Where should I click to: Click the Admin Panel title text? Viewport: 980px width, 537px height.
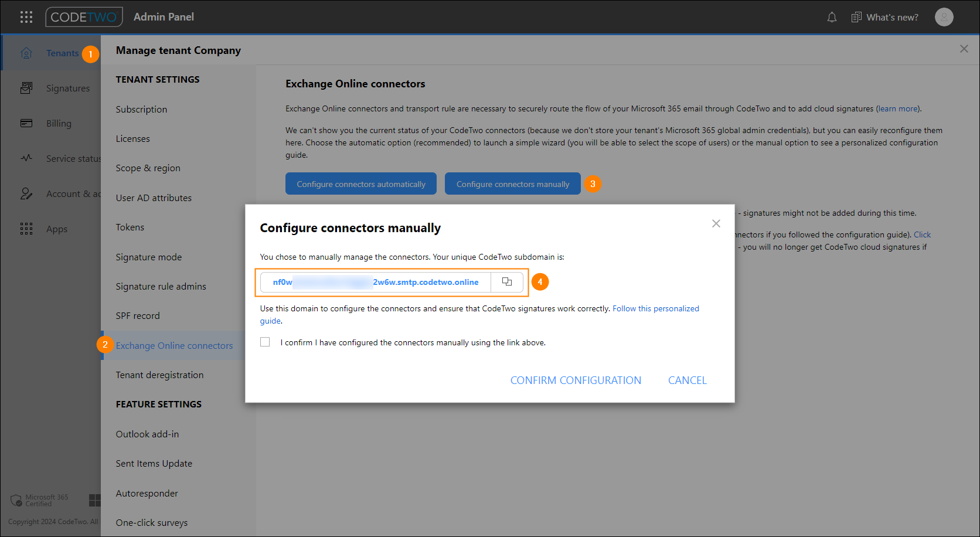point(164,17)
